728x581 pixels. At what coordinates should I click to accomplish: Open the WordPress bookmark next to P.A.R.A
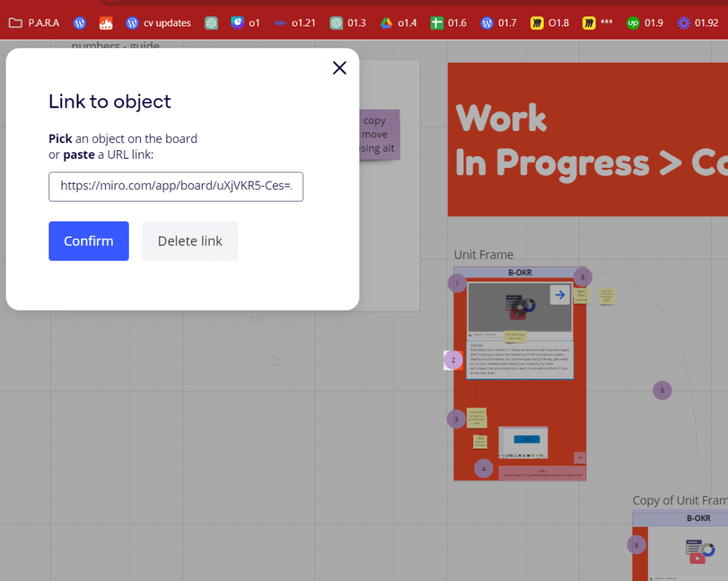pos(80,23)
